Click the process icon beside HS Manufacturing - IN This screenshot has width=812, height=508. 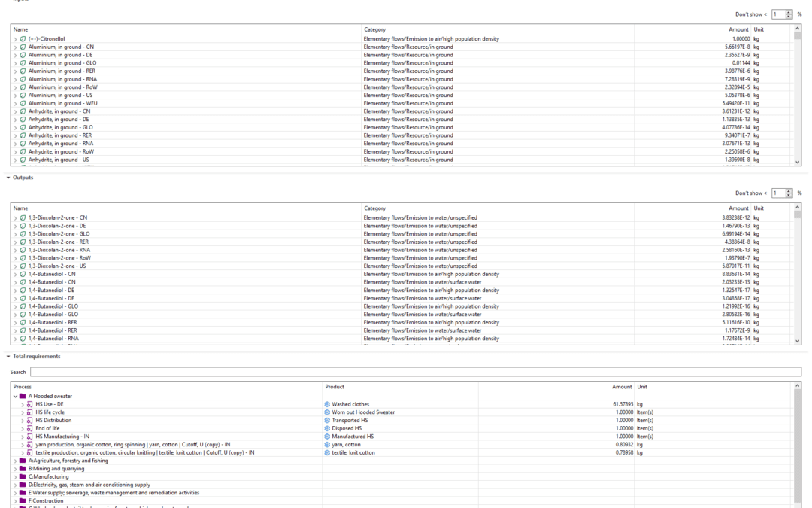[x=29, y=437]
